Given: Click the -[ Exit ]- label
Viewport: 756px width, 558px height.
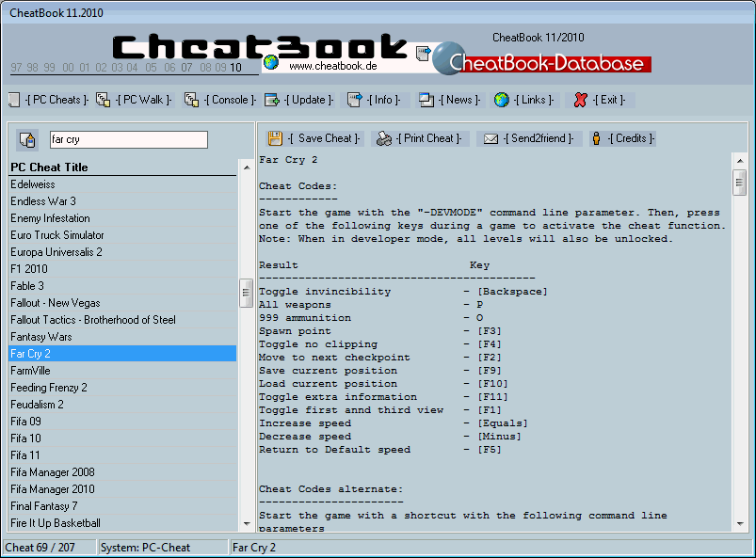Looking at the screenshot, I should [x=608, y=100].
